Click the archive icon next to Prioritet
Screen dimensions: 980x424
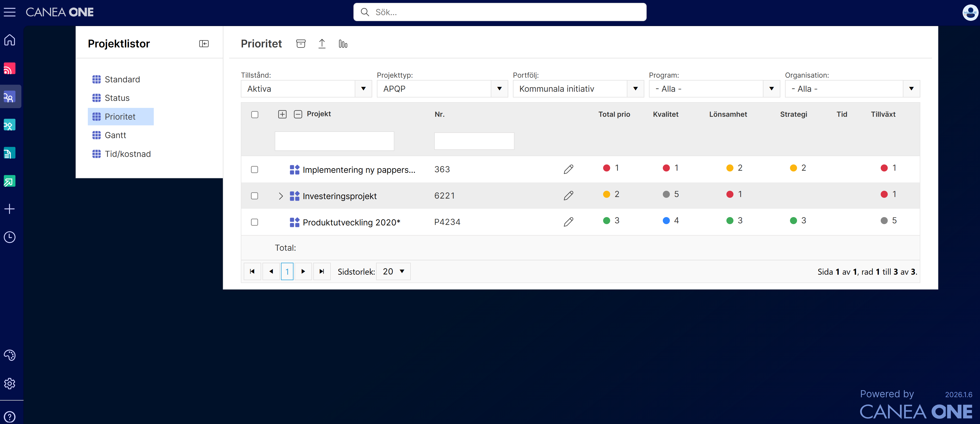point(301,44)
